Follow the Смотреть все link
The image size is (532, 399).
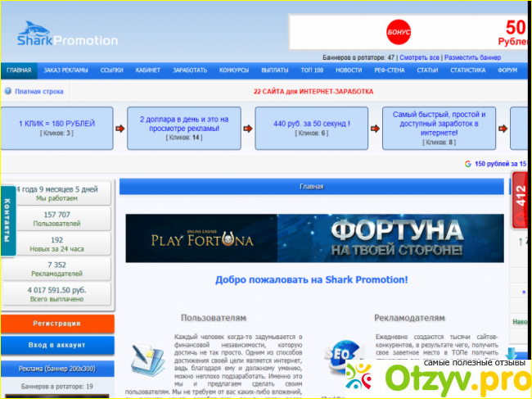419,58
